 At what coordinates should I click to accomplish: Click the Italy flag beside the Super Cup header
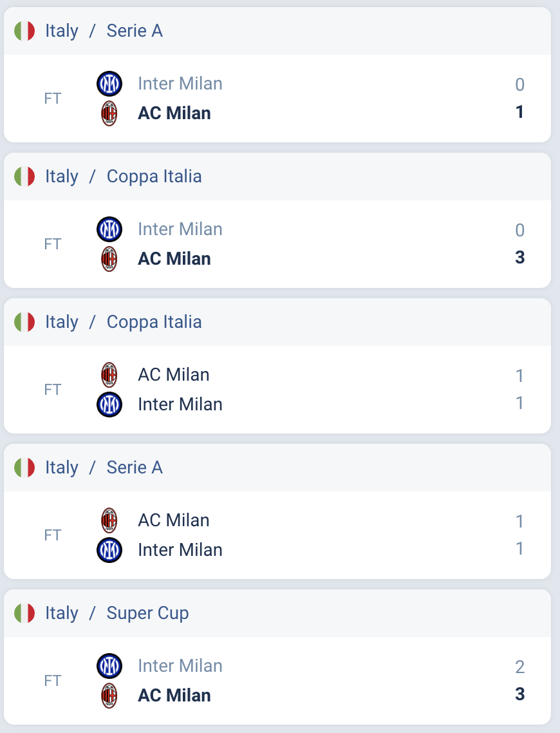pos(24,613)
